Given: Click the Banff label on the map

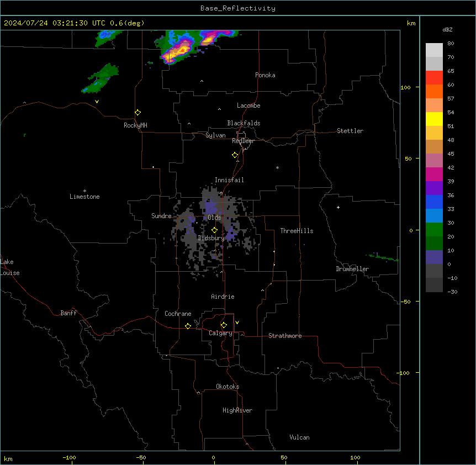Looking at the screenshot, I should 68,313.
